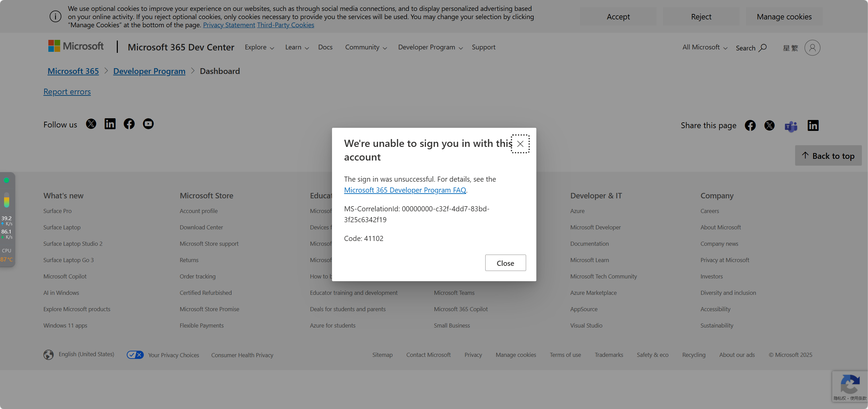This screenshot has height=409, width=868.
Task: Open the Privacy Statement link
Action: [229, 25]
